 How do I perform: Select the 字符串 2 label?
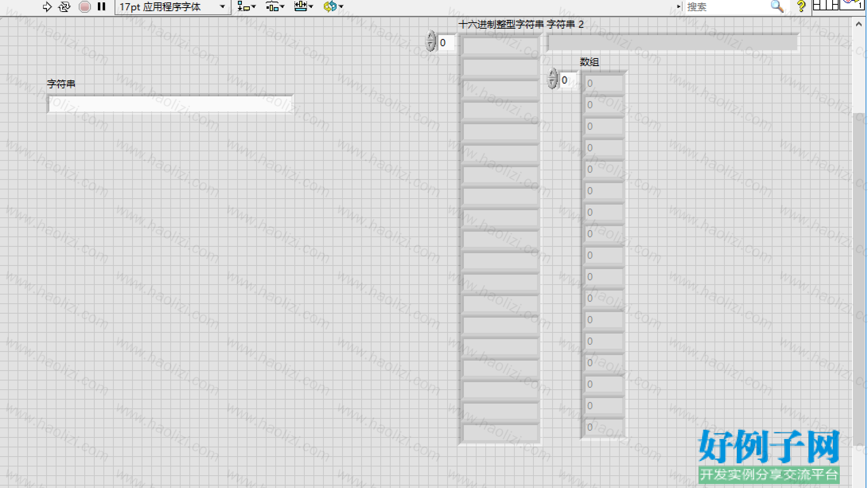point(565,24)
